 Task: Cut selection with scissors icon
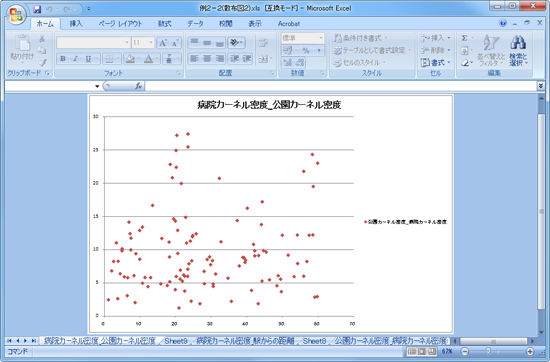point(42,38)
